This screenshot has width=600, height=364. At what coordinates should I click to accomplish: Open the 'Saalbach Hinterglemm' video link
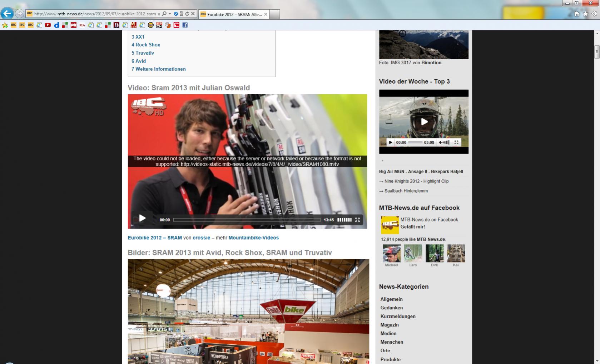point(406,191)
